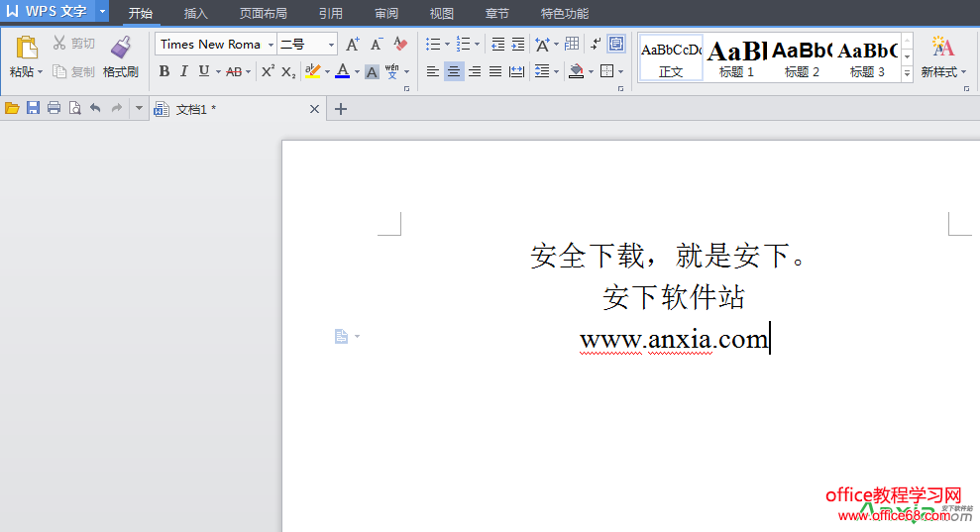Apply distributed alignment
Screen dimensions: 980x532
click(516, 71)
